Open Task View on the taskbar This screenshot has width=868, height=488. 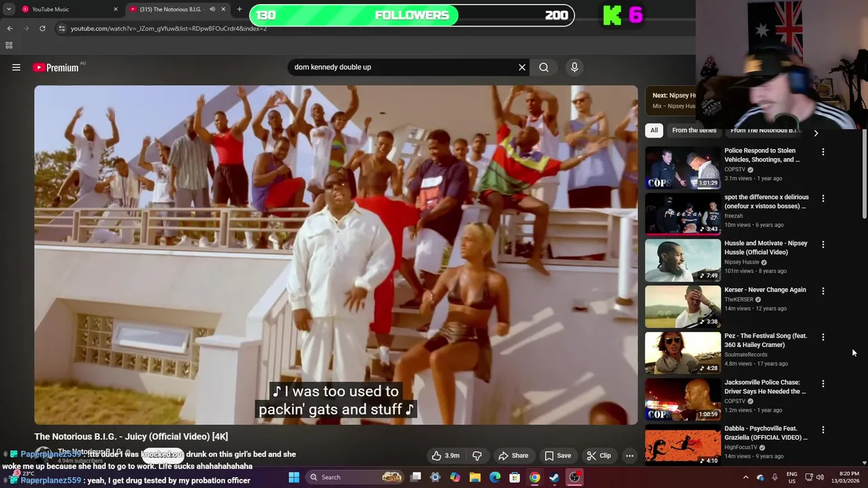(x=416, y=477)
